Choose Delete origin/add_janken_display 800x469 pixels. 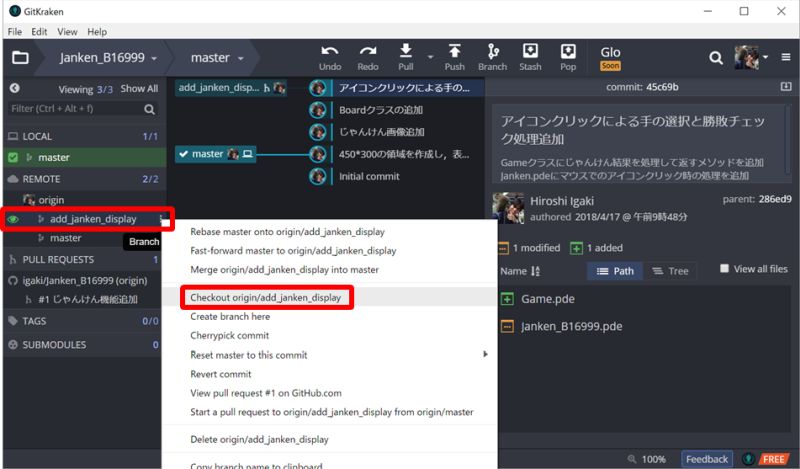[259, 439]
